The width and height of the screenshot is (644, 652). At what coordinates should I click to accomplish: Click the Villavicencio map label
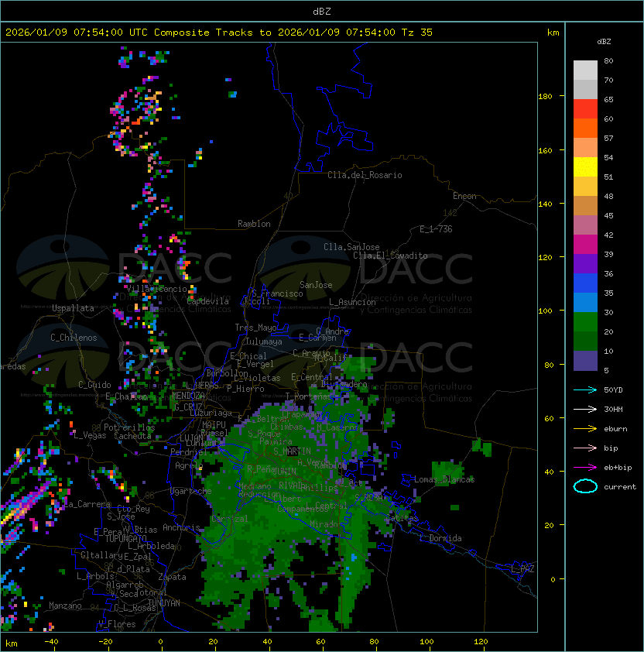(156, 289)
